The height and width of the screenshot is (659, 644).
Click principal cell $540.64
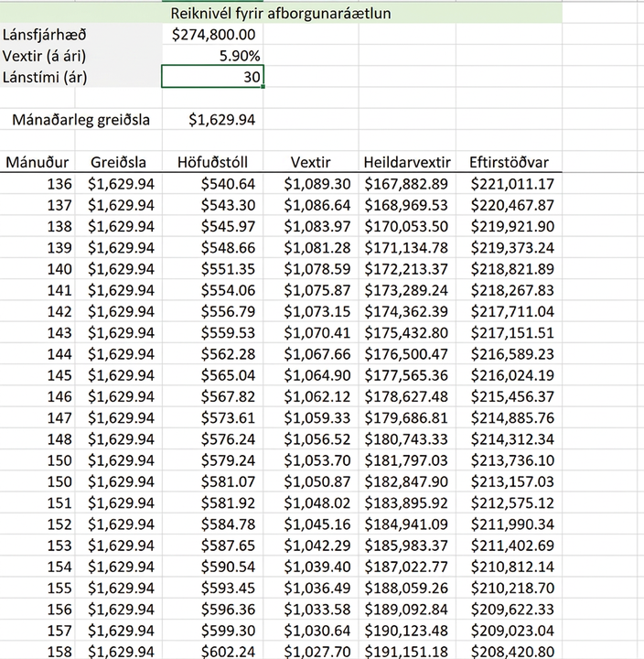tap(213, 184)
